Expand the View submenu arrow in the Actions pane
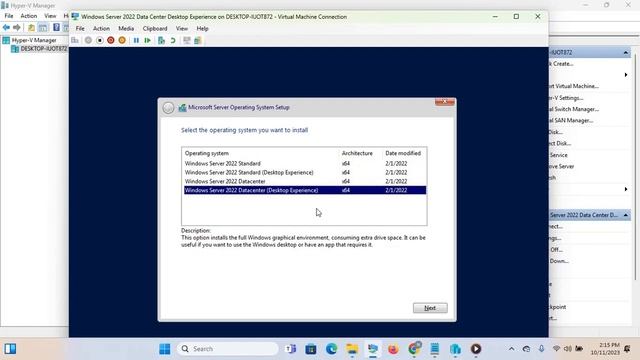Image resolution: width=640 pixels, height=360 pixels. click(x=626, y=189)
